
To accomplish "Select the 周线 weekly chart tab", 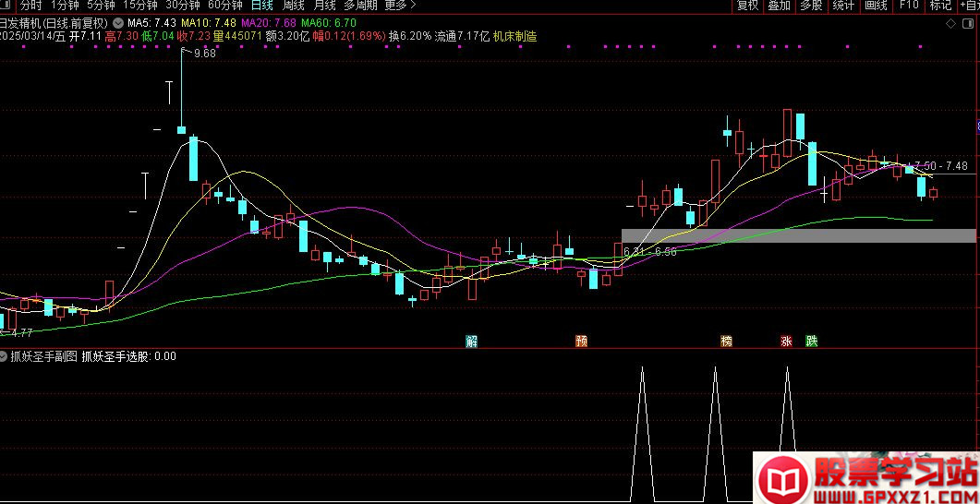I will 293,6.
